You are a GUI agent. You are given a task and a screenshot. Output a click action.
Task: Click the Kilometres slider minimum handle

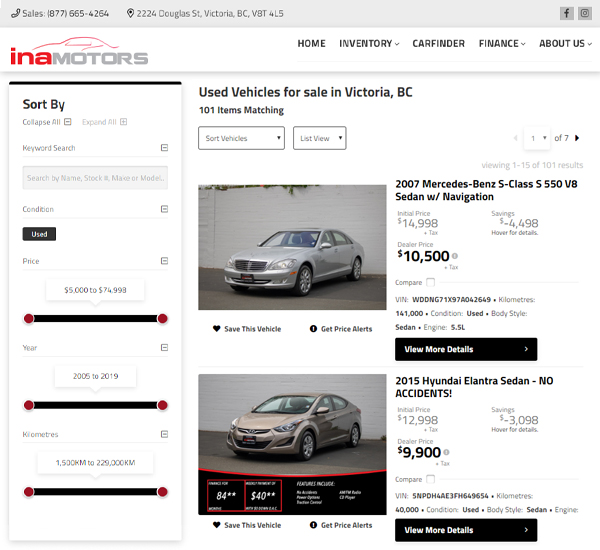click(x=29, y=492)
